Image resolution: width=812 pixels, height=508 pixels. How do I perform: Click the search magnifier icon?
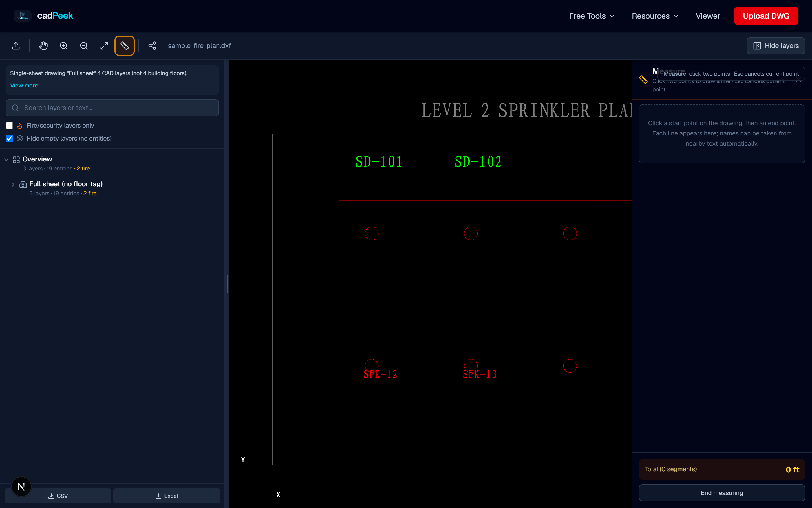pyautogui.click(x=15, y=108)
